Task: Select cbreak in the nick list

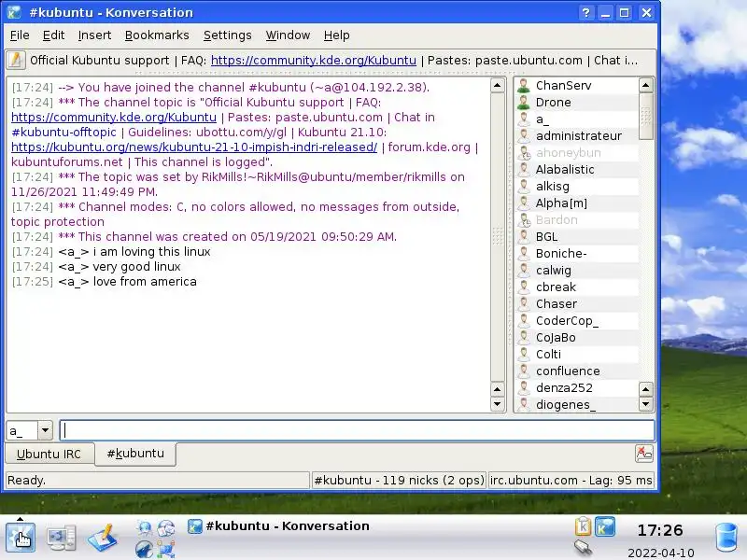Action: click(577, 287)
